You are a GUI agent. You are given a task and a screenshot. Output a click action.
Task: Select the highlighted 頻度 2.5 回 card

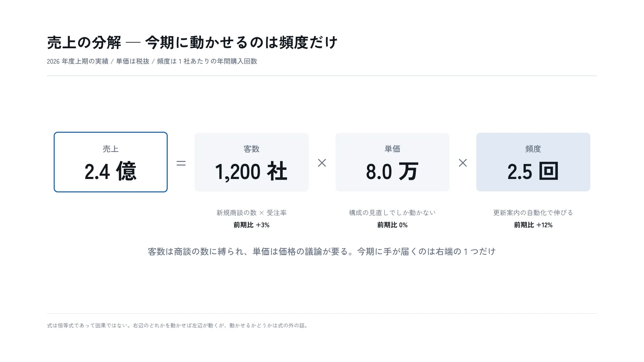[533, 162]
